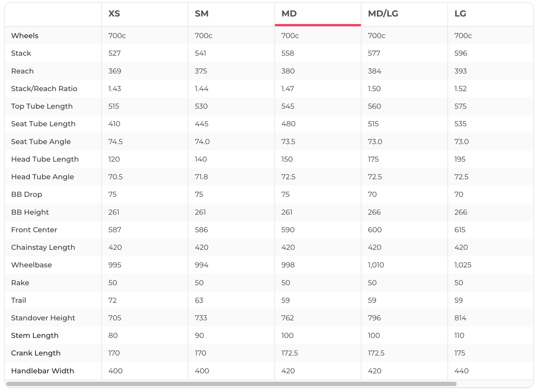Switch to the MD/LG size column
Image resolution: width=538 pixels, height=392 pixels.
[383, 14]
